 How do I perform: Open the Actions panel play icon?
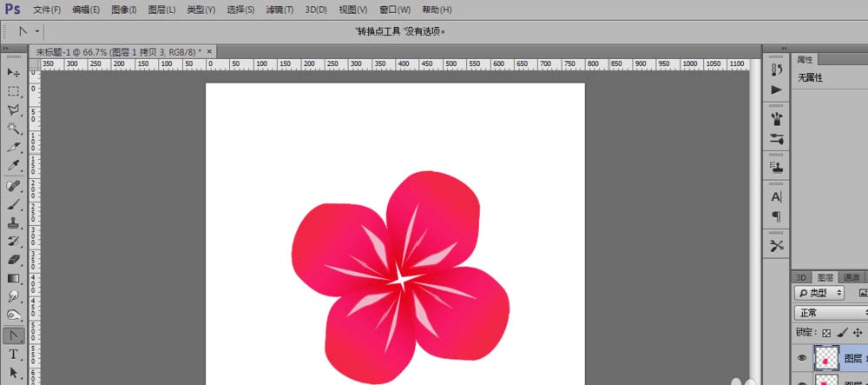tap(776, 90)
